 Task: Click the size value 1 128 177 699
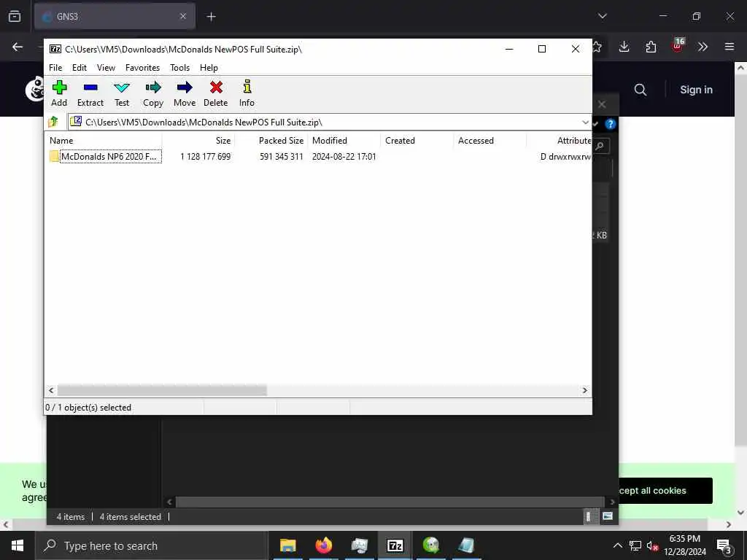pos(205,157)
